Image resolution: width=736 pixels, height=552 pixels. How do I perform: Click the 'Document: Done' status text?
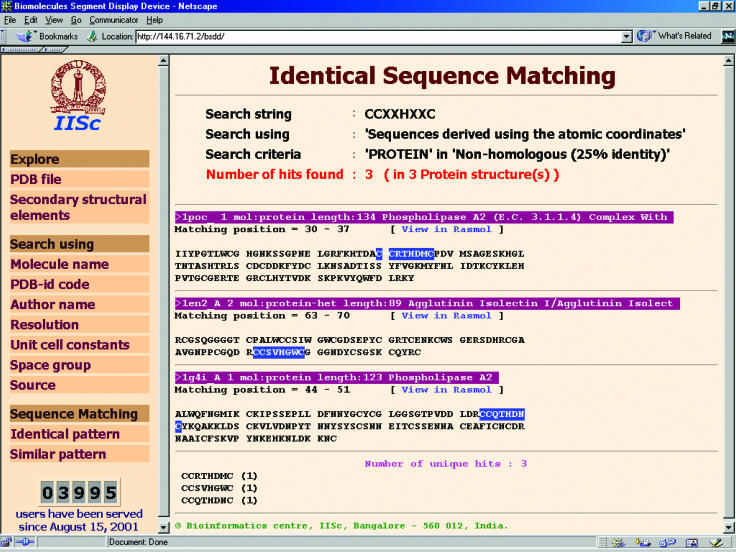tap(138, 542)
